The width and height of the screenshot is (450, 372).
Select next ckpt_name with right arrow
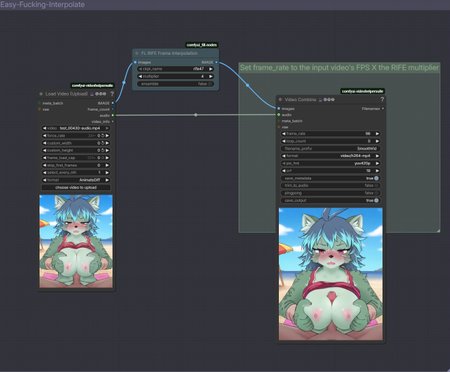pyautogui.click(x=211, y=69)
